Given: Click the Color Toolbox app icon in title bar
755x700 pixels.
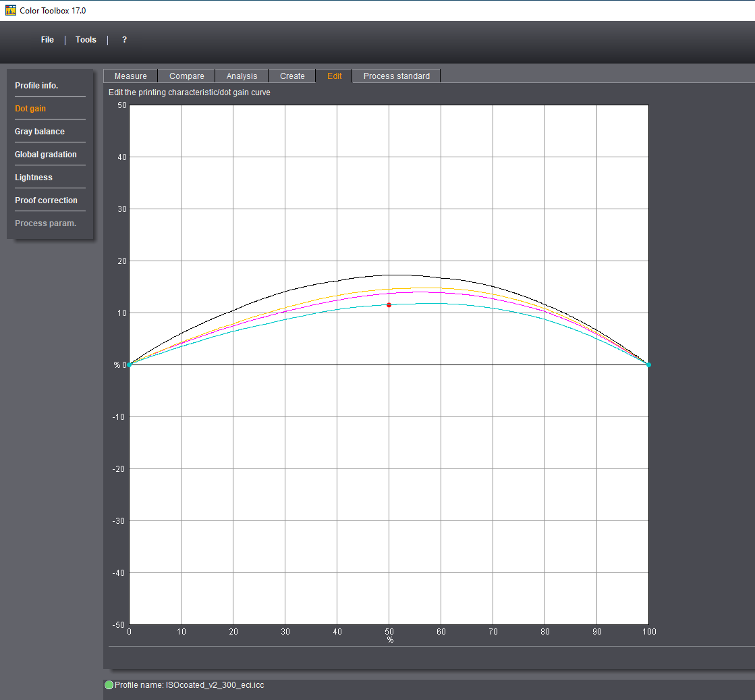Looking at the screenshot, I should coord(11,10).
